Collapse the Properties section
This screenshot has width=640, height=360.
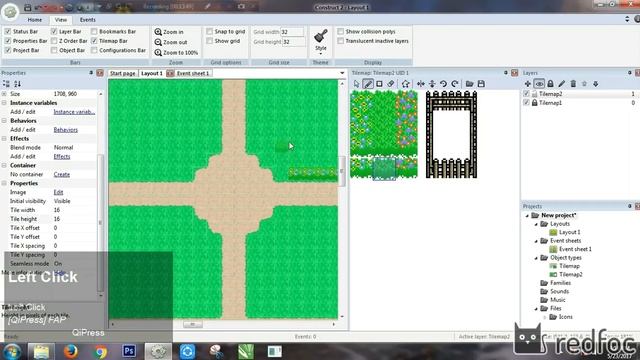(4, 183)
